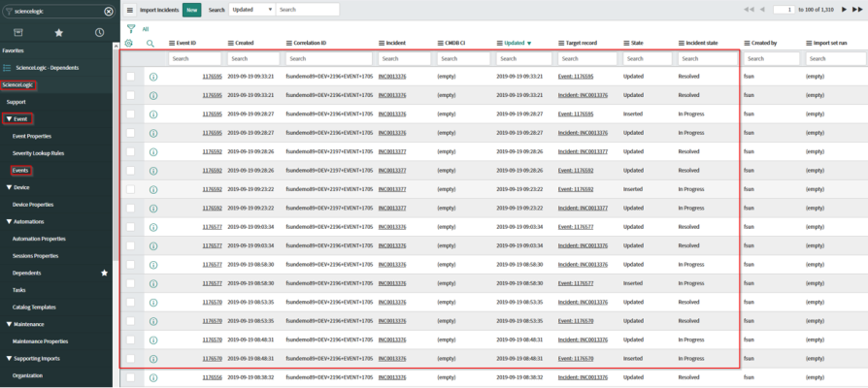The image size is (868, 388).
Task: Toggle column search with the magnifier icon
Action: click(150, 44)
